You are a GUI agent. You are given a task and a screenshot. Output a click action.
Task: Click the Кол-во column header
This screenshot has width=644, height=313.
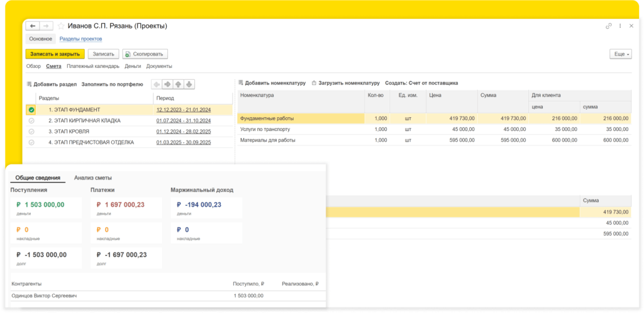[377, 101]
